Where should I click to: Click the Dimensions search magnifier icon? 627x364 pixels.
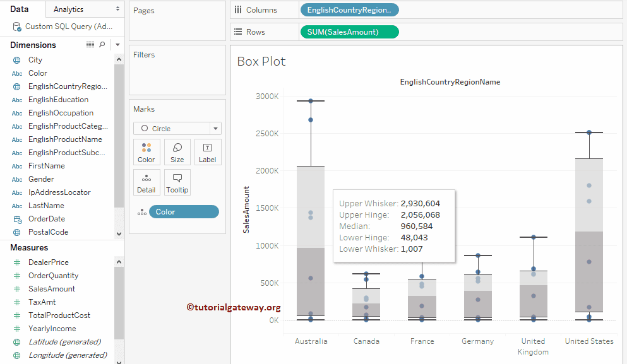click(102, 45)
